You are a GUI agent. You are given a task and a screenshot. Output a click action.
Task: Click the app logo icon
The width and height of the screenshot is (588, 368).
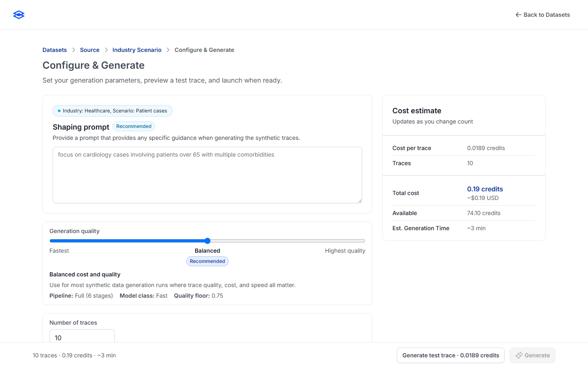click(19, 15)
